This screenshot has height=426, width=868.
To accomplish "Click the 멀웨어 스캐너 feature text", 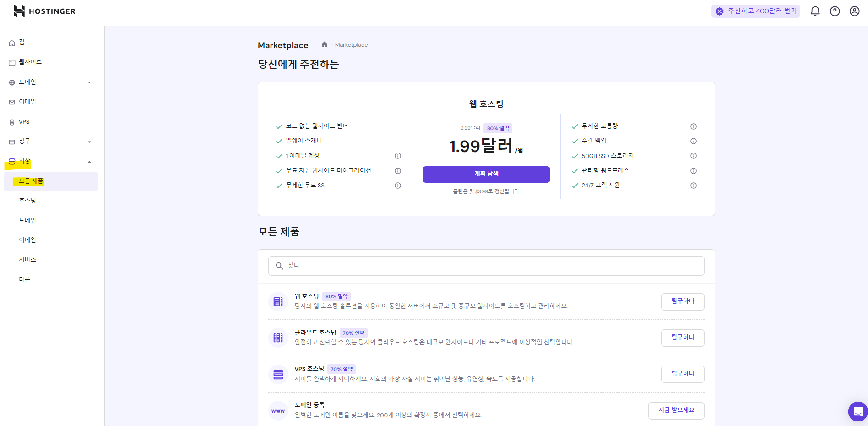I will (304, 141).
